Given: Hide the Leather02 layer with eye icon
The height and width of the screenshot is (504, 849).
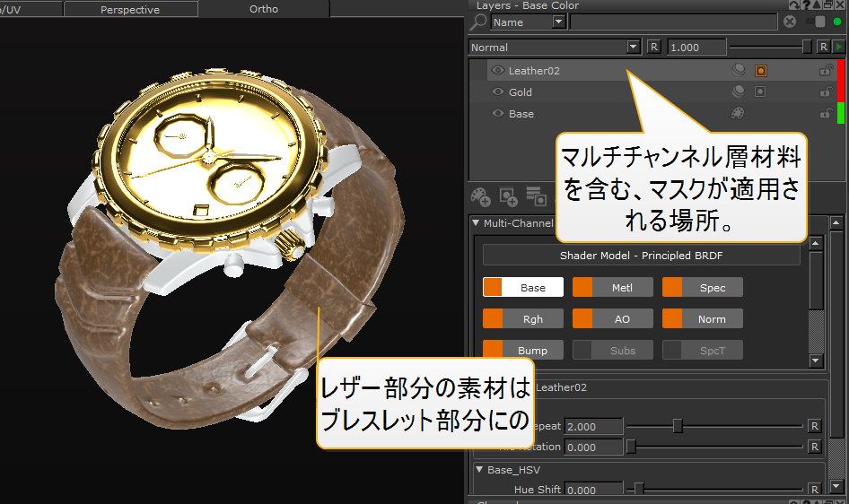Looking at the screenshot, I should 498,70.
